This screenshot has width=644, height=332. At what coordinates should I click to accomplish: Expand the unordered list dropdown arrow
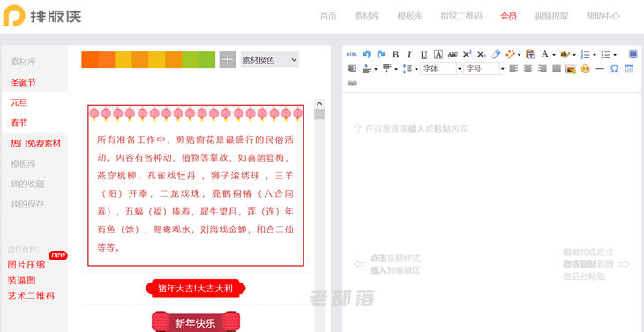(x=615, y=55)
